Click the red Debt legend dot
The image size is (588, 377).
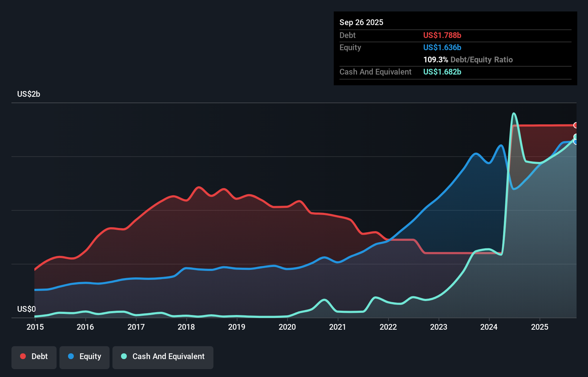click(22, 356)
